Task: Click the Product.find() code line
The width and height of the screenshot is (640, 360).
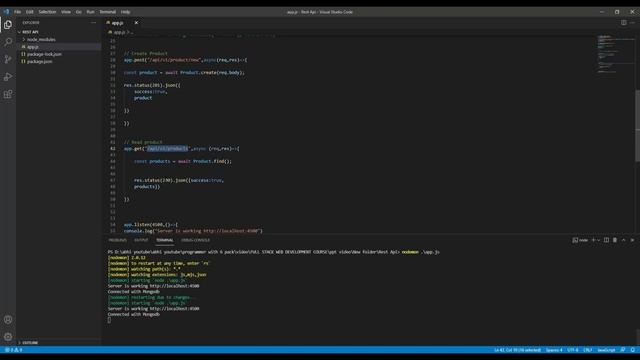Action: pyautogui.click(x=183, y=161)
